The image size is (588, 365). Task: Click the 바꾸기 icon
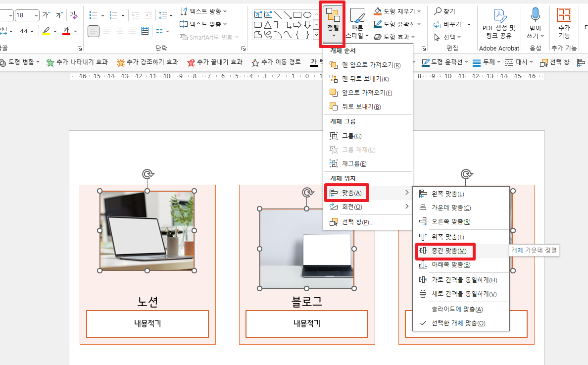coord(438,24)
